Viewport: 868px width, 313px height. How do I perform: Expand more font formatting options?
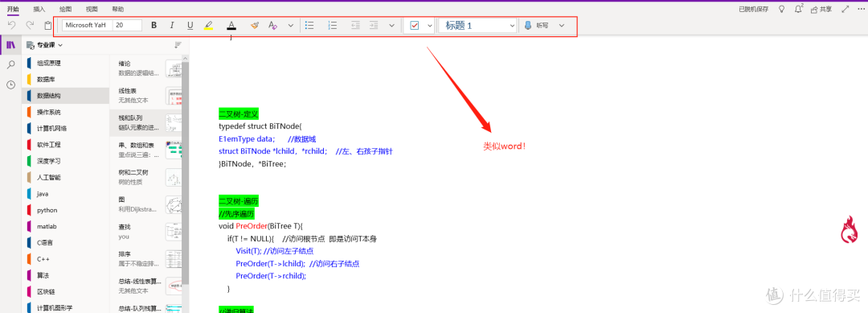291,26
